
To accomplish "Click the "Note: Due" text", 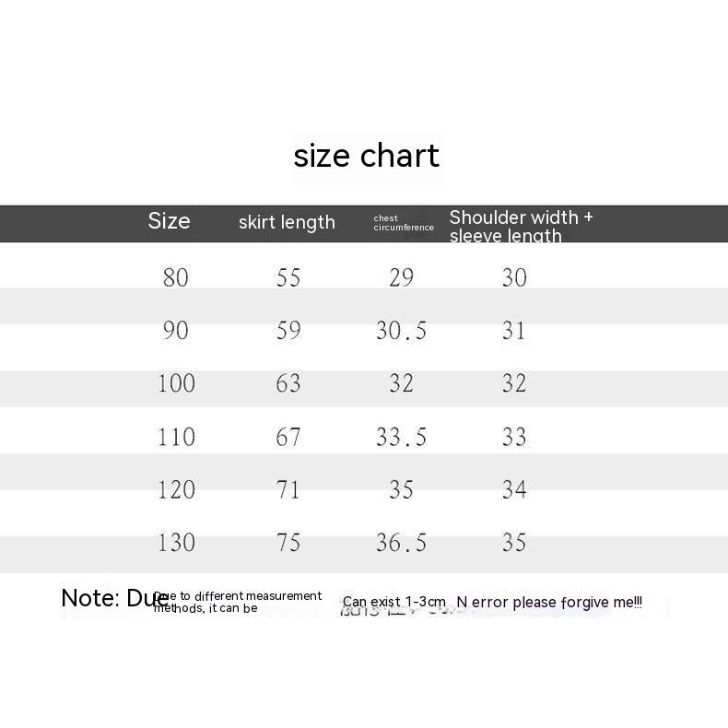I will point(113,598).
